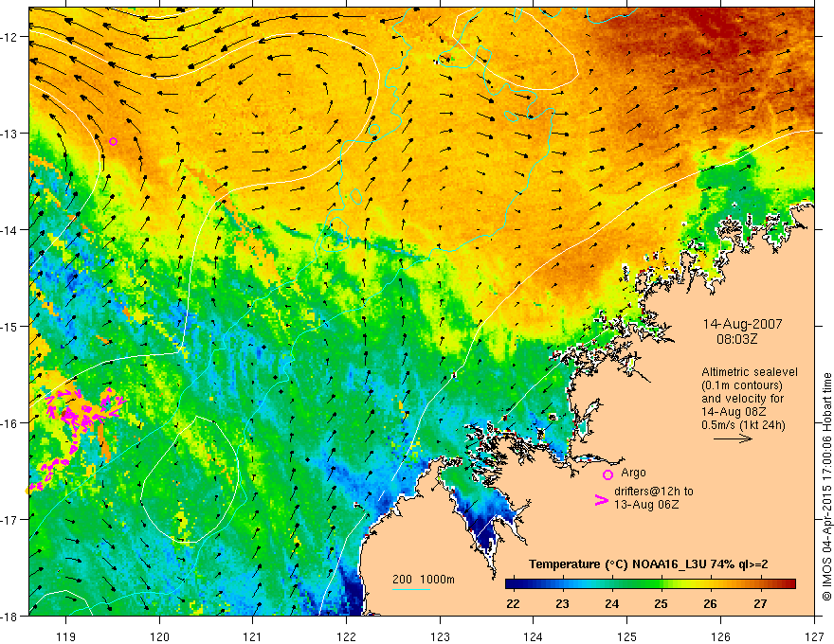Click the longitude axis label 125
The width and height of the screenshot is (834, 644).
click(x=626, y=636)
